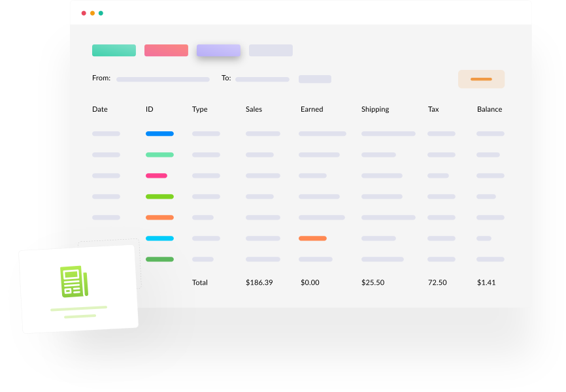The image size is (566, 392).
Task: Pick the light gray button in the top row
Action: (x=271, y=50)
